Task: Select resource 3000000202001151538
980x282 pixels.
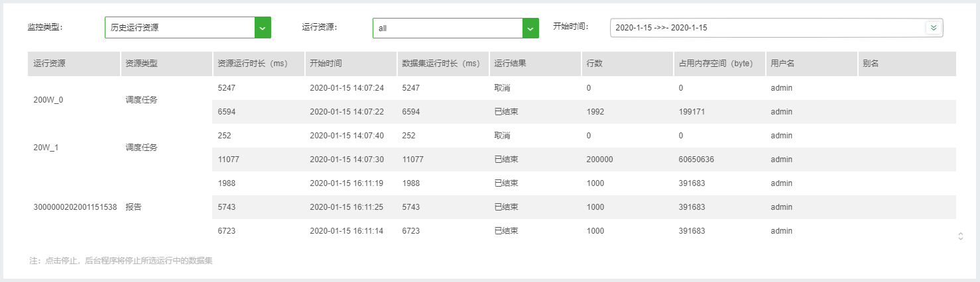Action: [75, 207]
